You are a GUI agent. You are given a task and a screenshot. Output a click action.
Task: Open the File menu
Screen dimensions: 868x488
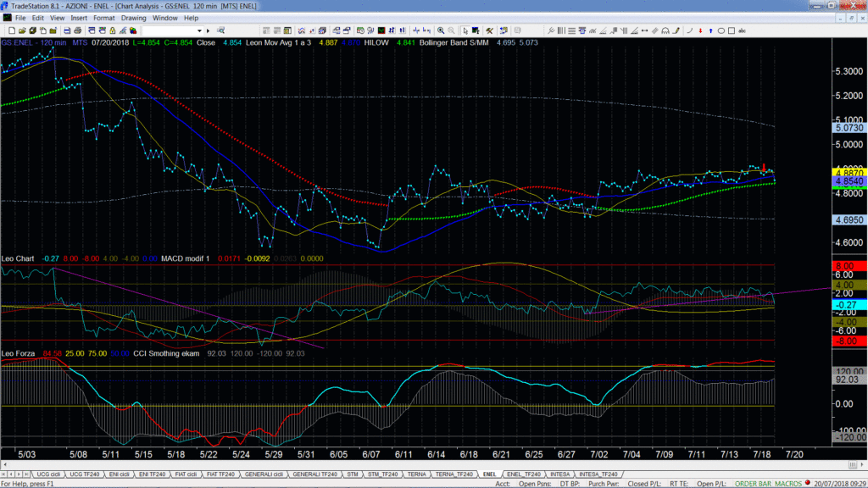pyautogui.click(x=20, y=18)
